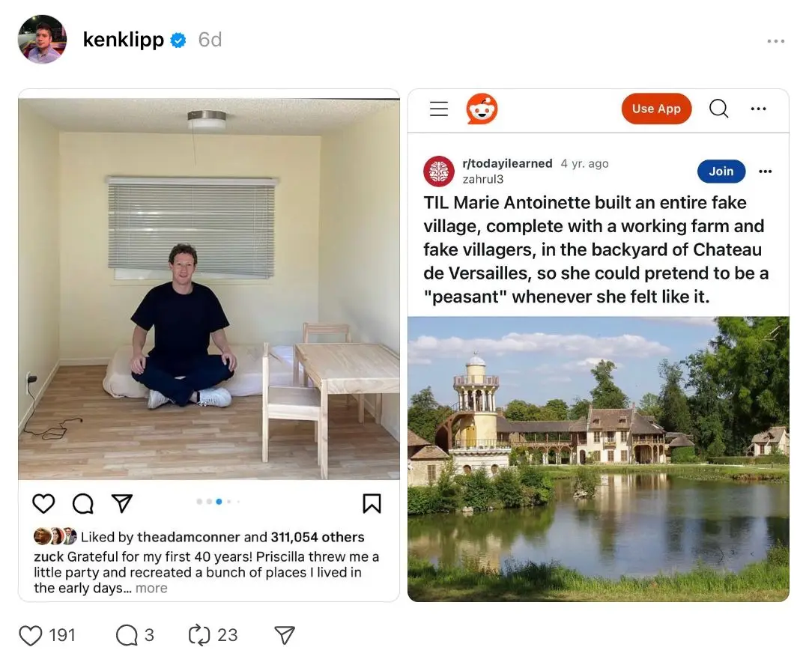
Task: Join the r/todayilearned community
Action: 721,171
